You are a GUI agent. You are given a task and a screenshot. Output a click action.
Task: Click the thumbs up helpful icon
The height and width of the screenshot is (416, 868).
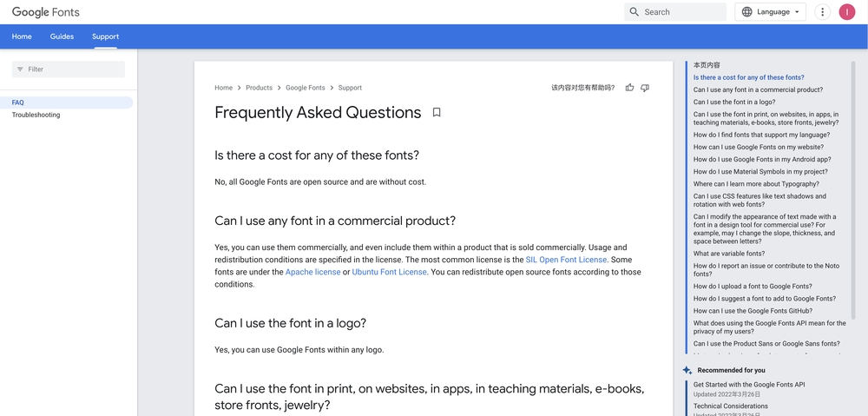[x=629, y=88]
